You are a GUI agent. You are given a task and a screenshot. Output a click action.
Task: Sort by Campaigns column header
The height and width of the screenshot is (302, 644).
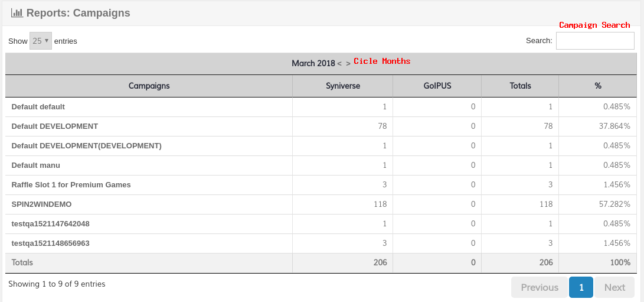coord(149,86)
